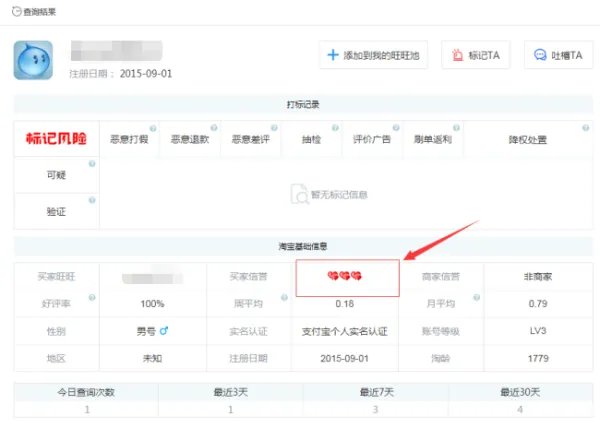600x428 pixels.
Task: Click the 添加到我的旺旺池 button
Action: [x=373, y=55]
